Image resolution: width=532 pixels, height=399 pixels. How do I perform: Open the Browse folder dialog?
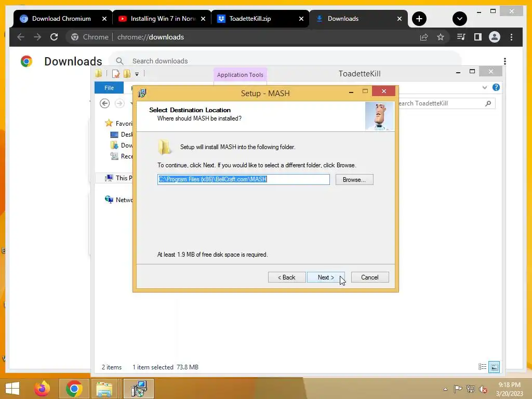click(x=354, y=179)
